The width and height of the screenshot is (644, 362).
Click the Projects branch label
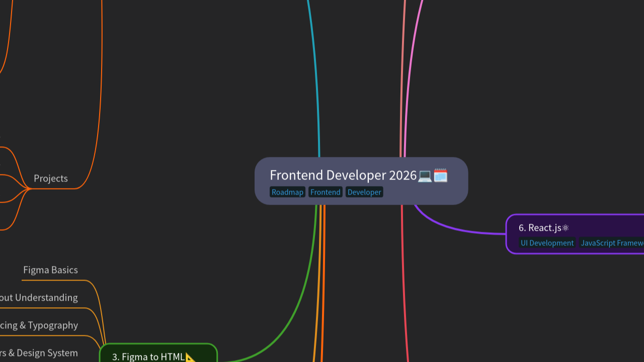[x=51, y=178]
